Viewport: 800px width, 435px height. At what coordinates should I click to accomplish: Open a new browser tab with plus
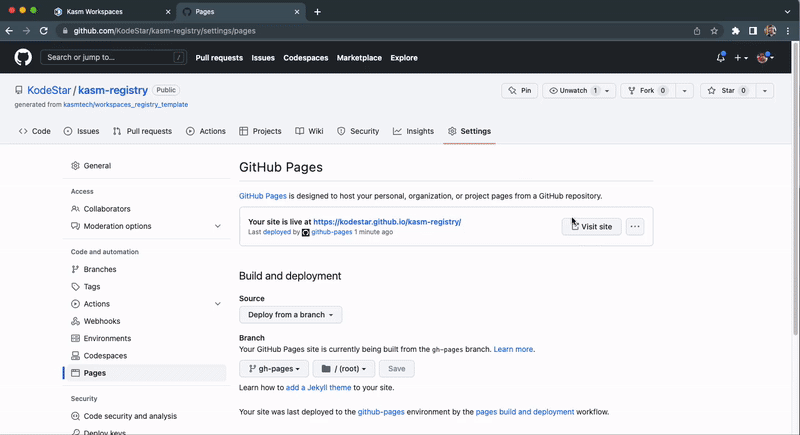(x=317, y=11)
